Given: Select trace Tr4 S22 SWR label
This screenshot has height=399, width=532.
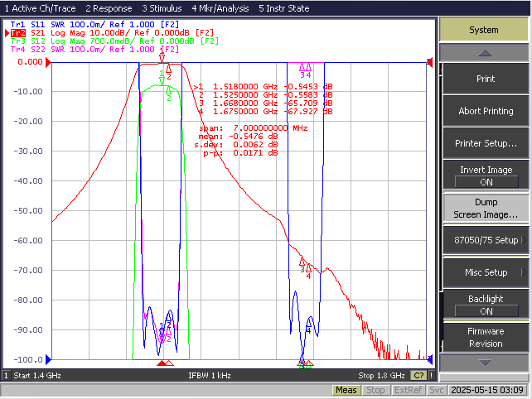Looking at the screenshot, I should pyautogui.click(x=94, y=50).
